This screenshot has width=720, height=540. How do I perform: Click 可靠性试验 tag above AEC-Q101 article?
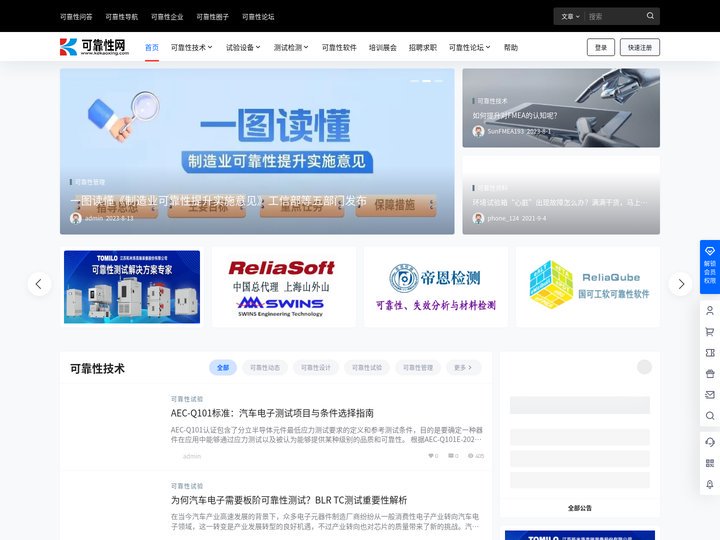pyautogui.click(x=186, y=399)
